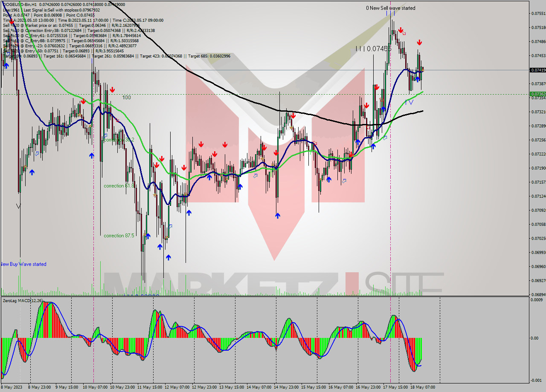Click the 'Target 685: 0.03602996' text

point(209,56)
